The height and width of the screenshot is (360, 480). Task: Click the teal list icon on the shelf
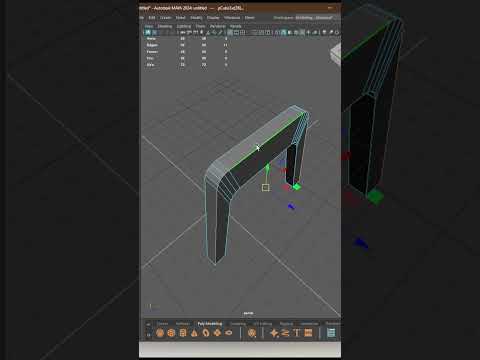click(331, 333)
